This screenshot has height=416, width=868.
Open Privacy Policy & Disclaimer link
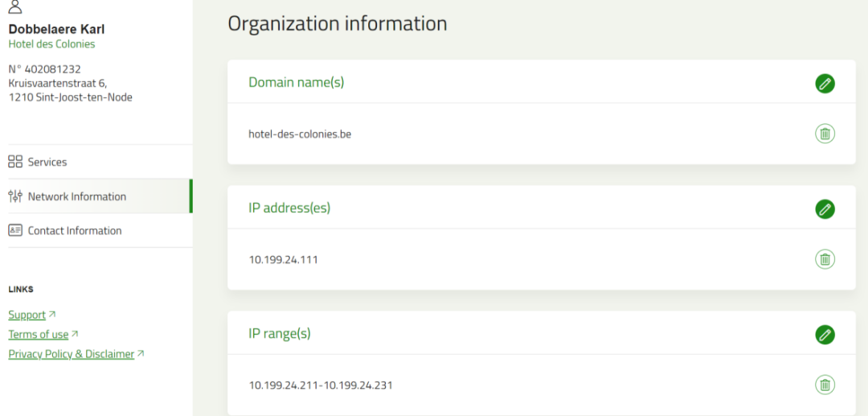(x=72, y=354)
